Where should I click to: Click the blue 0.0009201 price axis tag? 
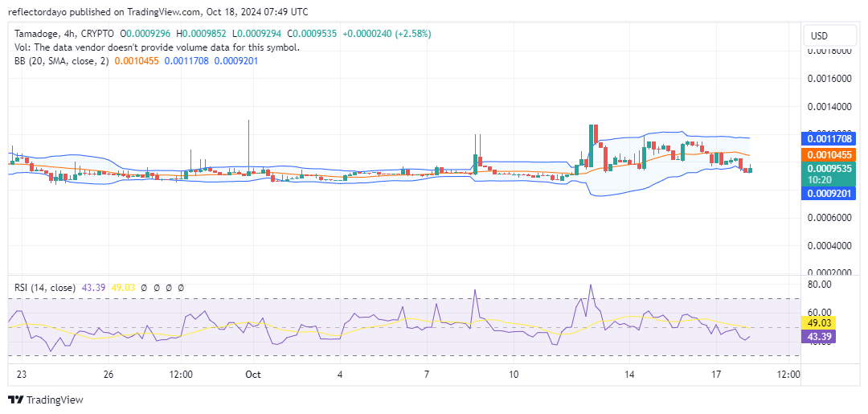pos(829,193)
